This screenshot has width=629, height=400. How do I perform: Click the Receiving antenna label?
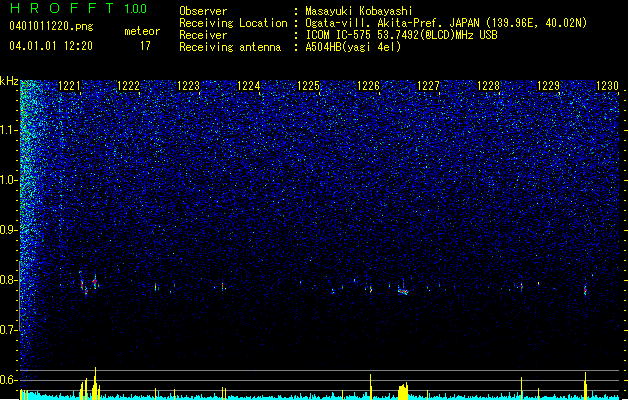tap(230, 47)
